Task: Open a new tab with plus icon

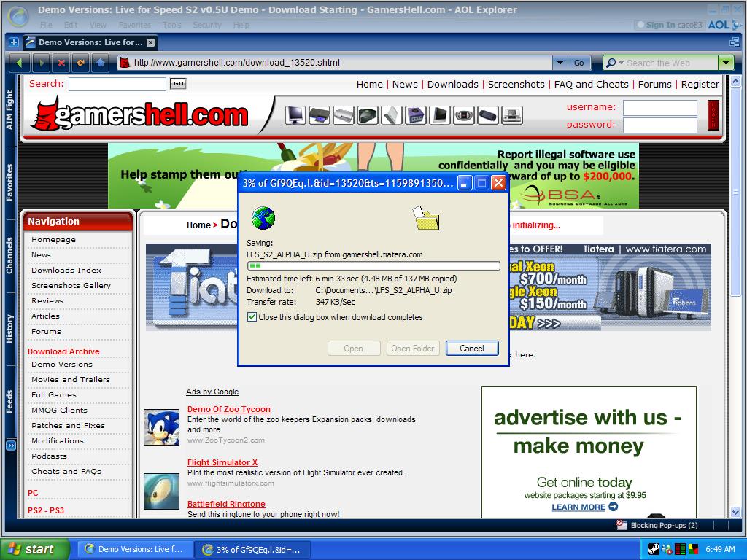Action: click(x=13, y=42)
